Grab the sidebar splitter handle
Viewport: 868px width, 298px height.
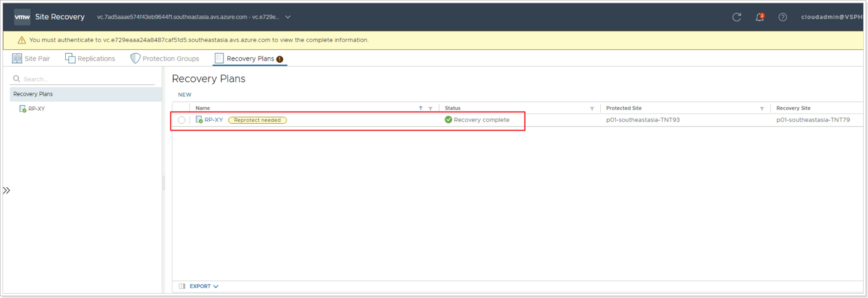click(x=163, y=183)
